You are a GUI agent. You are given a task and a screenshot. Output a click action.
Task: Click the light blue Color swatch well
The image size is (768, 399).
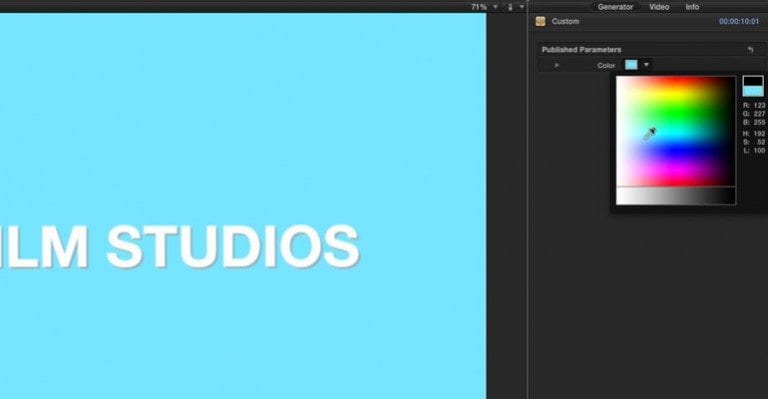(631, 65)
